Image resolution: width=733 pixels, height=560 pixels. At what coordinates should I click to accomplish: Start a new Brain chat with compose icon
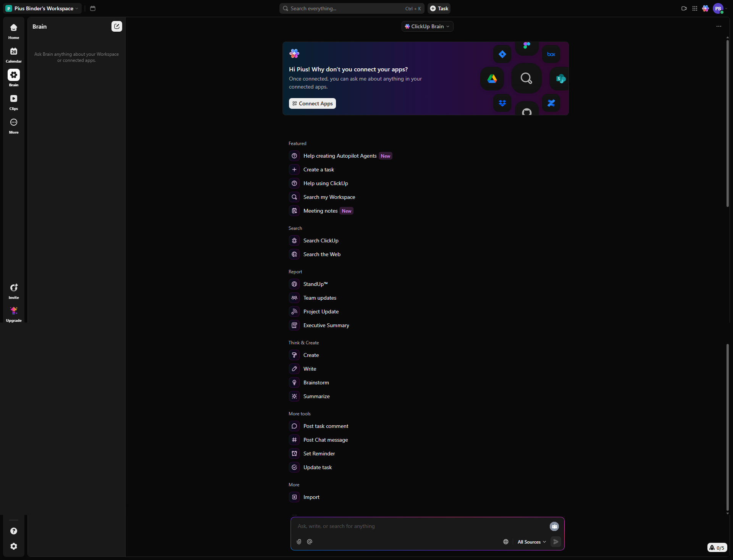(x=117, y=26)
